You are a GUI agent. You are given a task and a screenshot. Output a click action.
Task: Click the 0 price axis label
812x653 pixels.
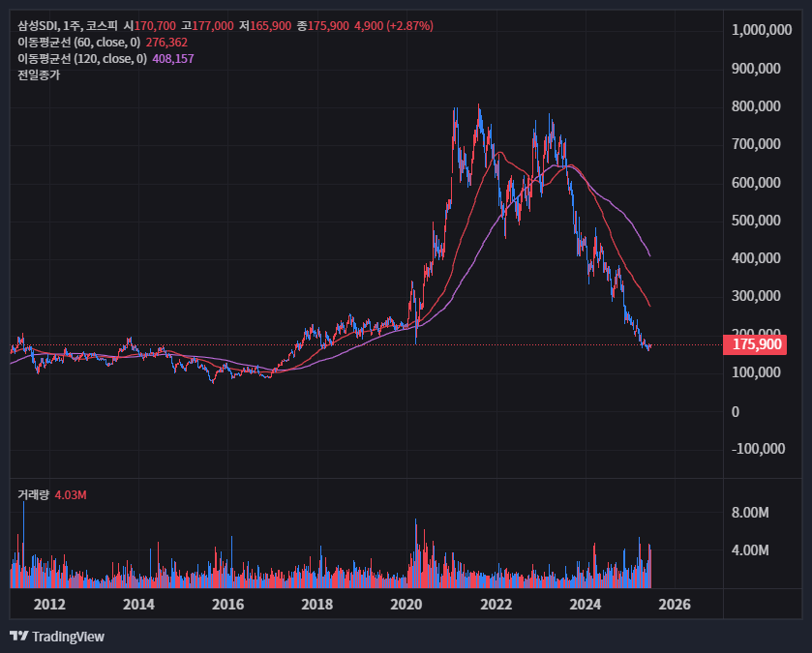tap(736, 412)
